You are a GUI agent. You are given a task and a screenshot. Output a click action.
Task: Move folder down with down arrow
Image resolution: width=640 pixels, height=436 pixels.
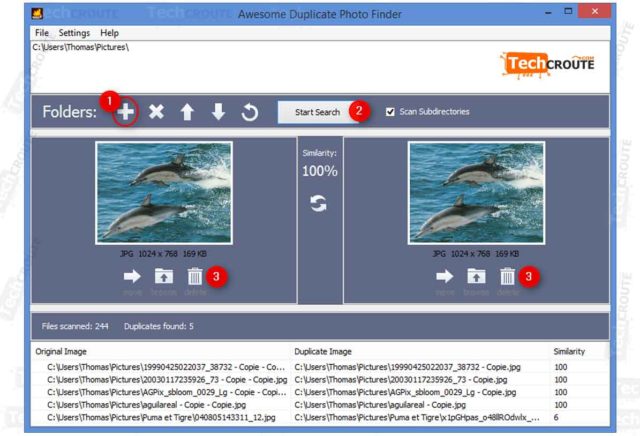coord(218,111)
